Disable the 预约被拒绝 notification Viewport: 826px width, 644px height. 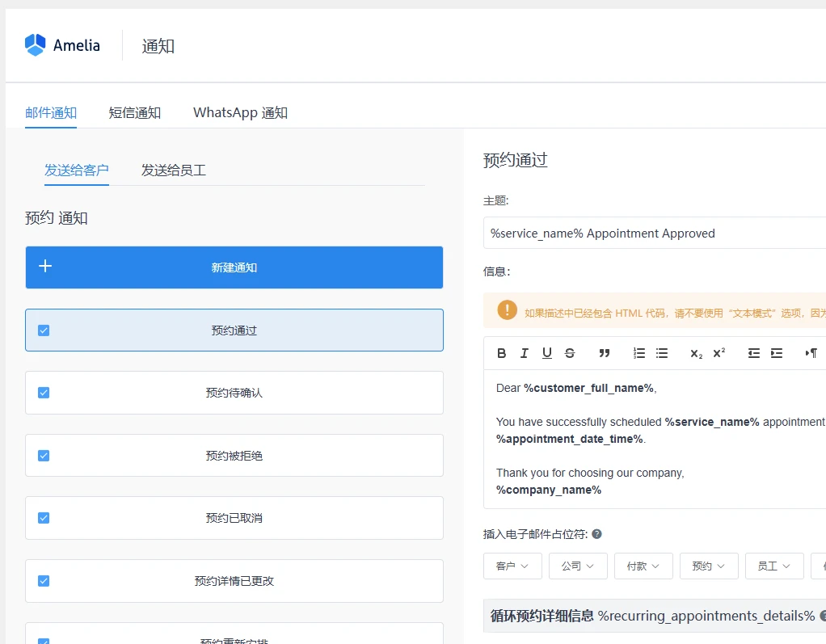point(44,455)
